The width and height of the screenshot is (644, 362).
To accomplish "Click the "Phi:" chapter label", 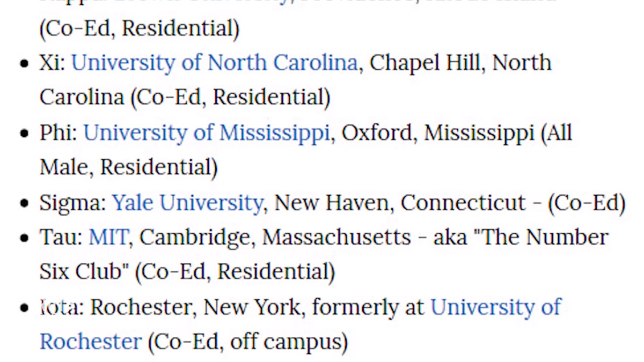I will (58, 133).
